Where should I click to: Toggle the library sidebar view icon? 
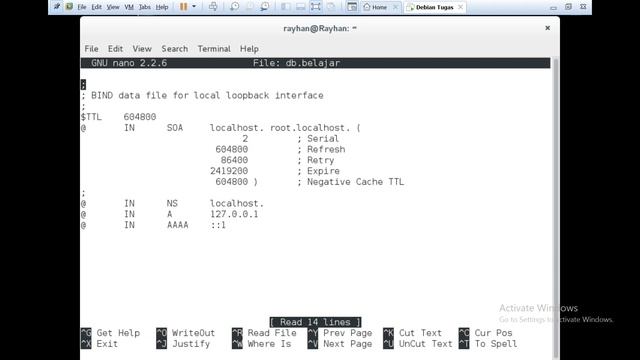pyautogui.click(x=286, y=7)
